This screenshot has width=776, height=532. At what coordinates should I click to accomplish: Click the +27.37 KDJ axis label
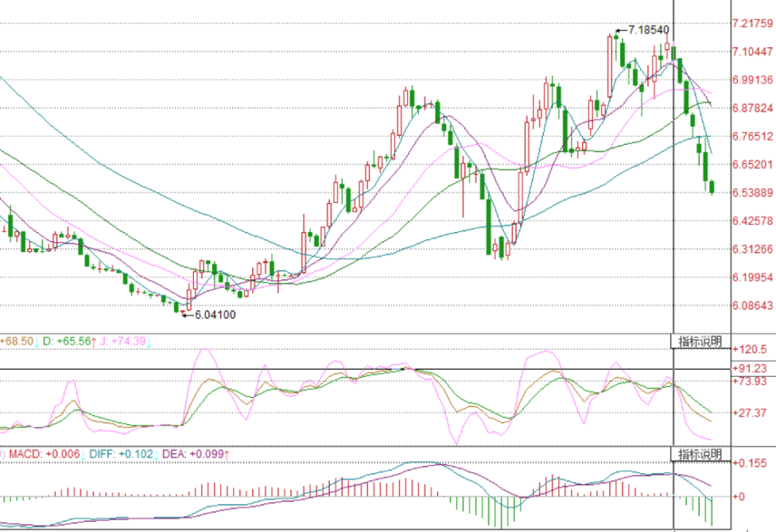point(750,413)
